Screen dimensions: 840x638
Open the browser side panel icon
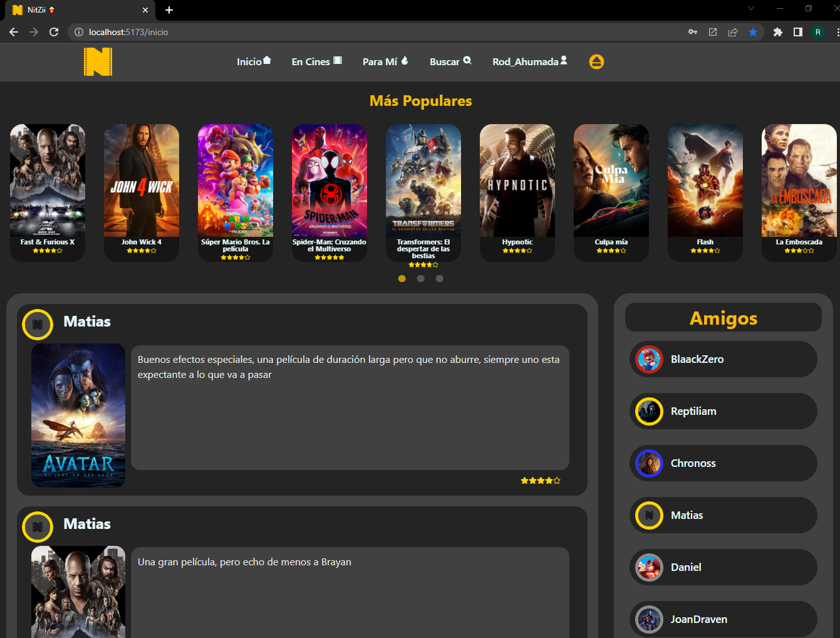click(x=798, y=32)
